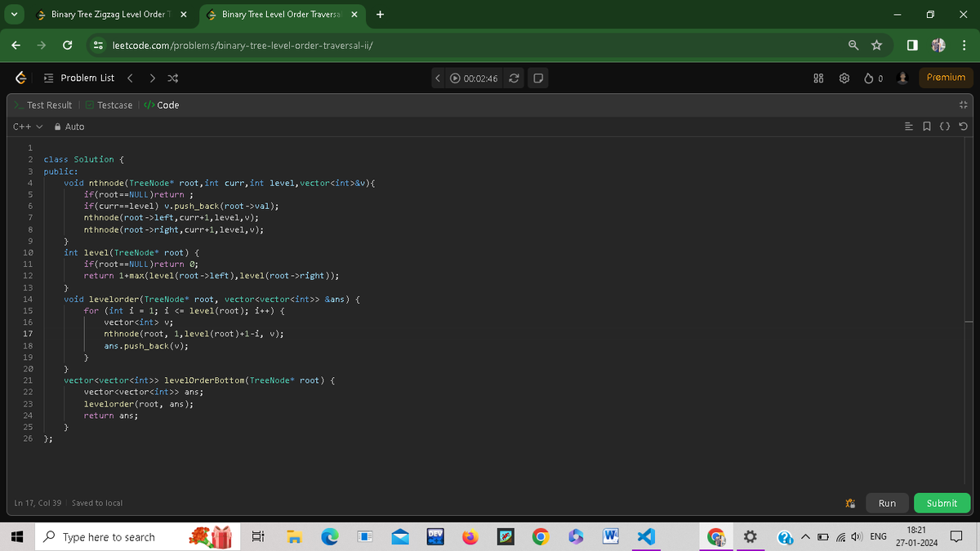Viewport: 980px width, 551px height.
Task: Toggle the browser side panel
Action: (x=911, y=46)
